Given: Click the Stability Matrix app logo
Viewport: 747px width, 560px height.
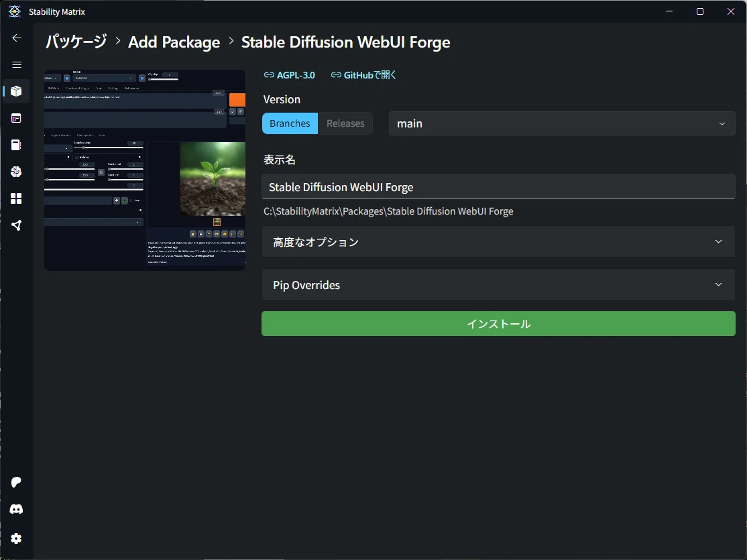Looking at the screenshot, I should (15, 11).
